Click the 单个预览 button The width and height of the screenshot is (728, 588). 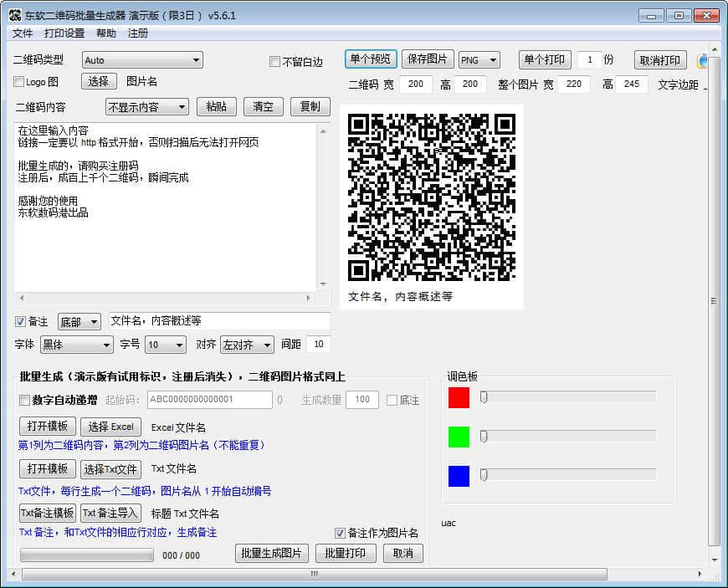point(371,59)
